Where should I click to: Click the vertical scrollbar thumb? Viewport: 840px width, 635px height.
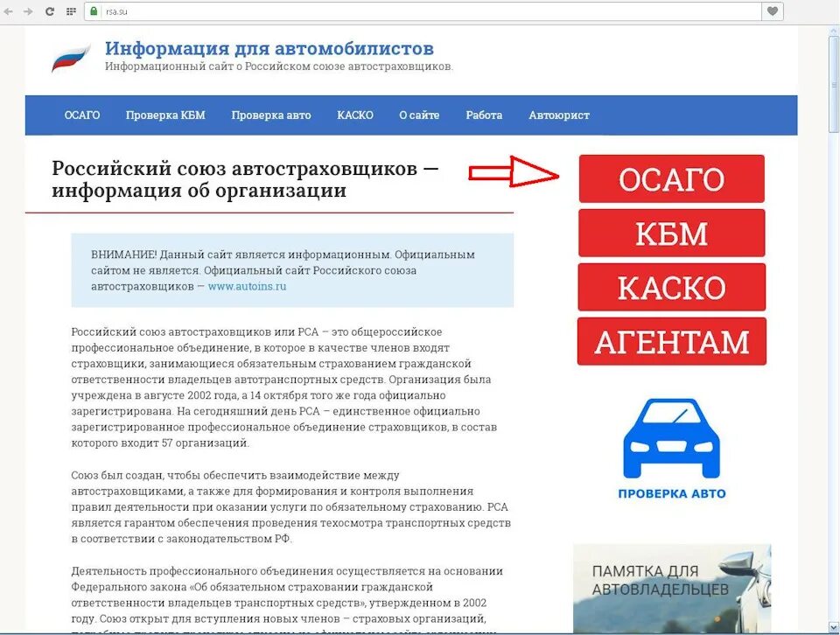pyautogui.click(x=834, y=83)
